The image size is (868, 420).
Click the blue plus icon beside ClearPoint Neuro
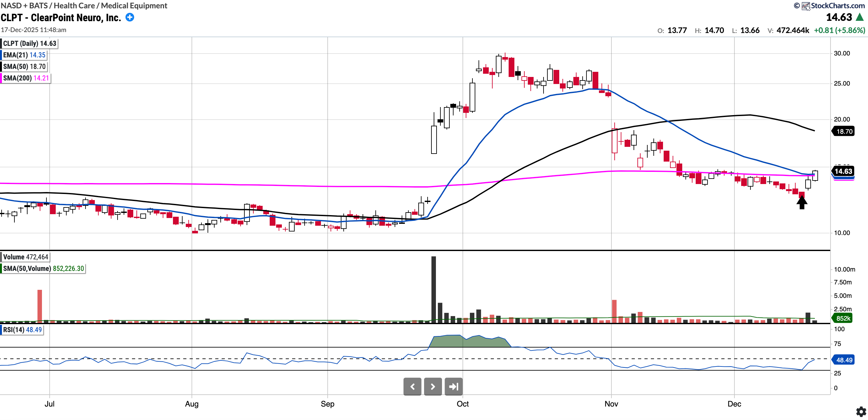tap(130, 17)
